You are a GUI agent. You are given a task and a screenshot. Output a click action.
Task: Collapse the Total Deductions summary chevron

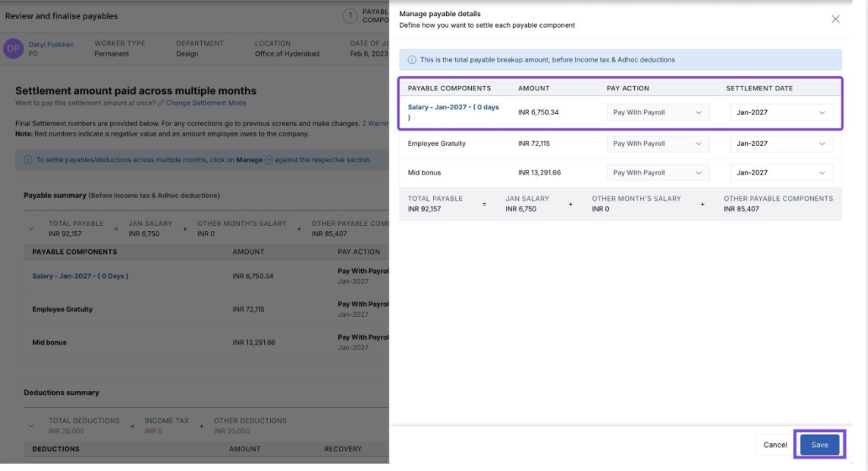click(32, 426)
